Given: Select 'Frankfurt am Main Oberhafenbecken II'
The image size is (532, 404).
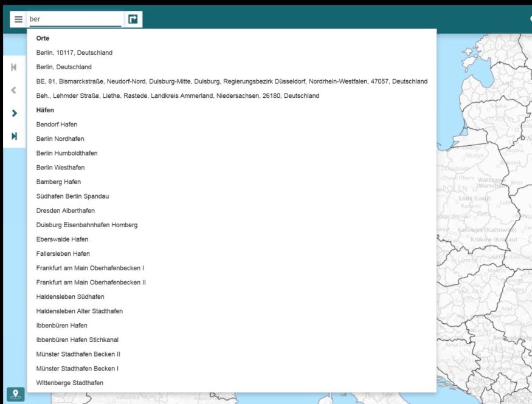Looking at the screenshot, I should 91,282.
